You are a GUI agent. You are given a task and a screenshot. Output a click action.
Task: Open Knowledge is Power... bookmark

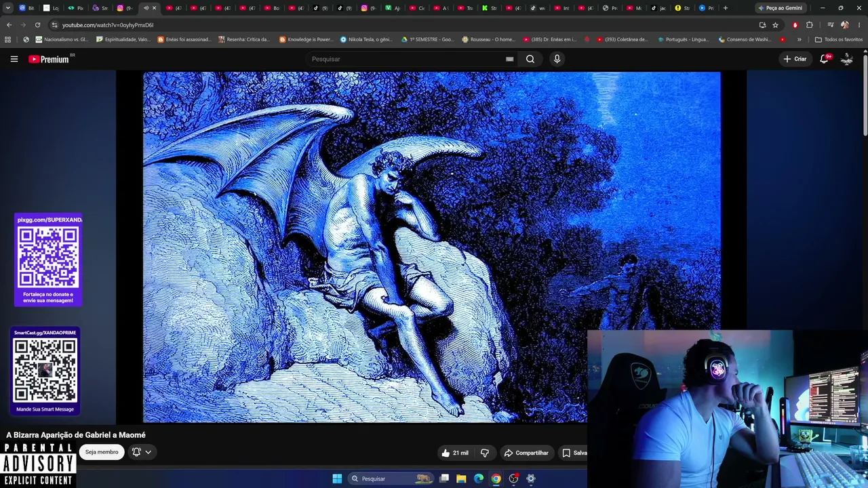[307, 39]
